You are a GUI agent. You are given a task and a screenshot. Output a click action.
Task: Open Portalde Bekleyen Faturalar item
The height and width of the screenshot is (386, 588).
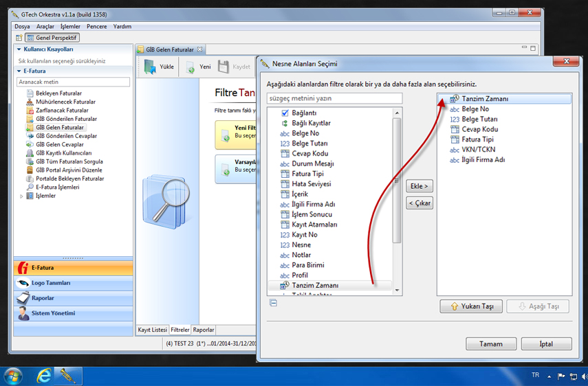click(65, 179)
